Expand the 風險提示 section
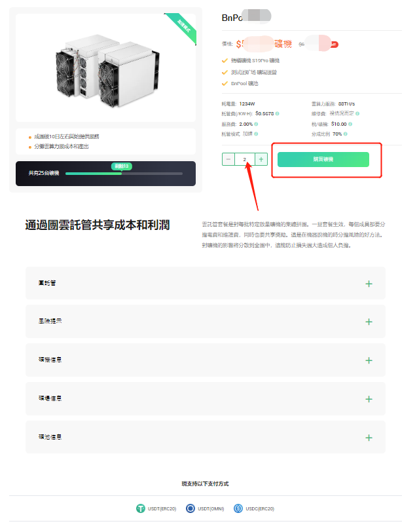Viewport: 417px width, 532px height. (206, 321)
